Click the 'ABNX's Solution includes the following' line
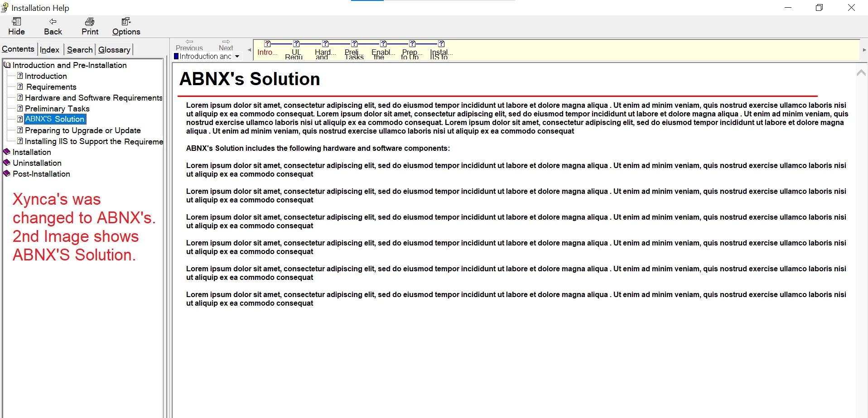Viewport: 868px width, 418px height. 318,148
